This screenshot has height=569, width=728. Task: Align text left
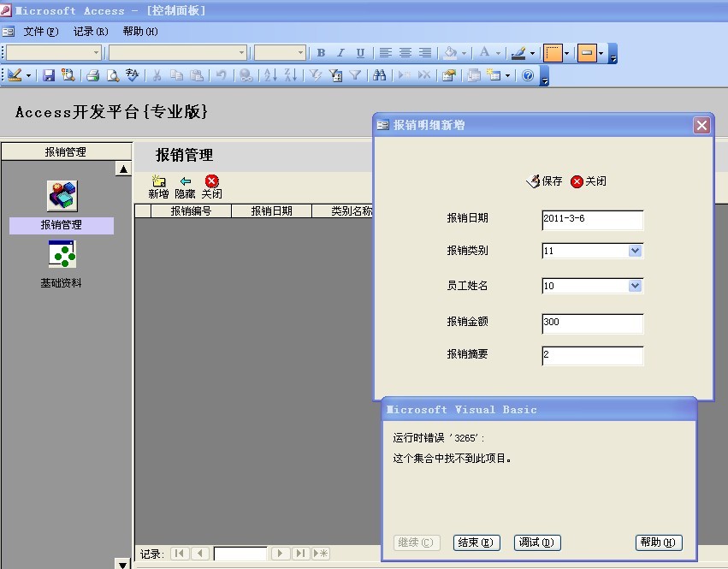click(x=385, y=53)
